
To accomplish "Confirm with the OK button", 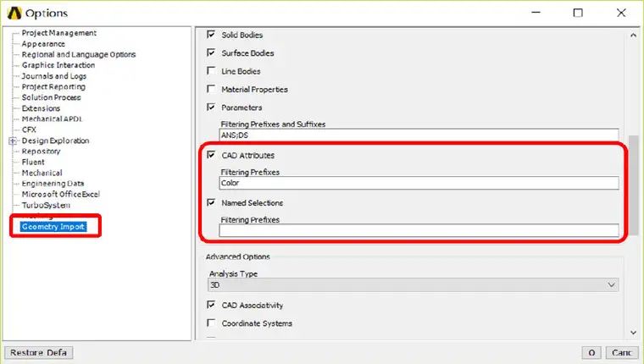I will point(591,352).
